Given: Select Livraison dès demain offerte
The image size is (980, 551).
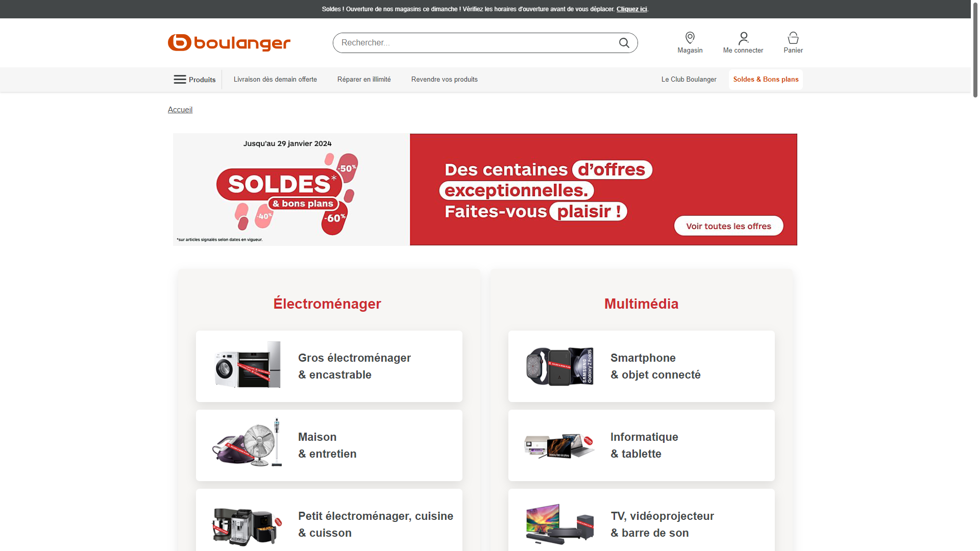Looking at the screenshot, I should (275, 80).
